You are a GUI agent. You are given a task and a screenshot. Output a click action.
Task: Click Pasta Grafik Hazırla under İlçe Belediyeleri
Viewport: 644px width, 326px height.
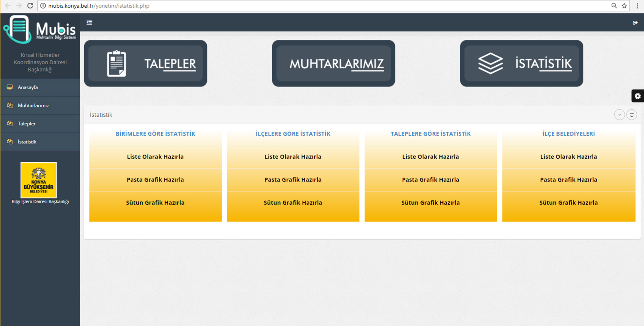click(568, 180)
